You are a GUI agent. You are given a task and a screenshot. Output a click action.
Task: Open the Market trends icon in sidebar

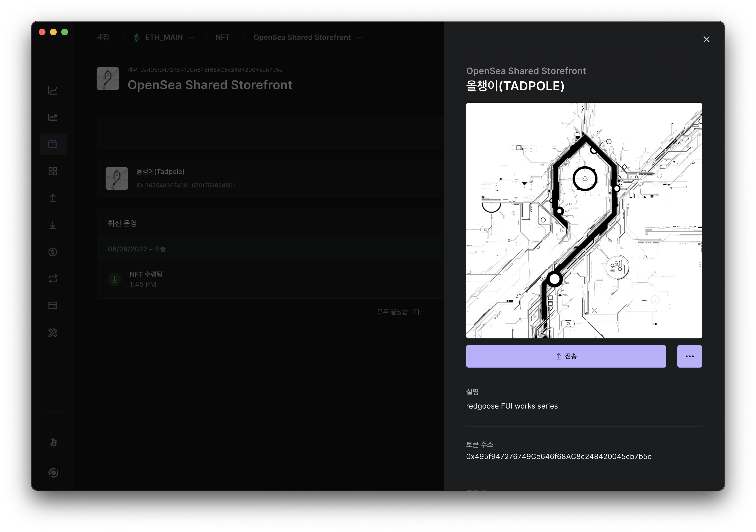click(53, 118)
